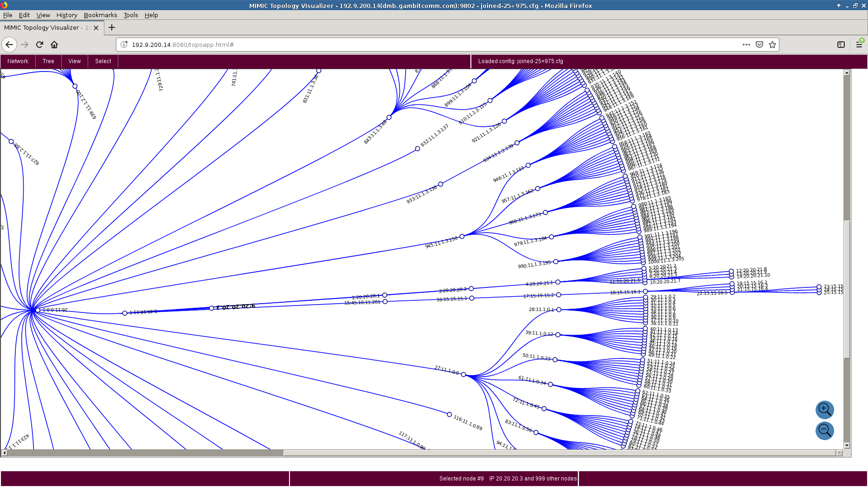Click the zoom in magnifier button
The width and height of the screenshot is (868, 487).
point(824,409)
